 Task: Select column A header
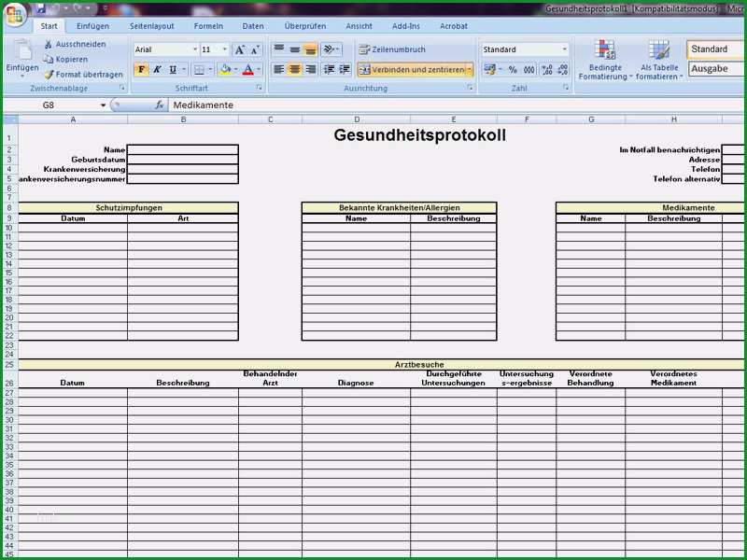[x=73, y=119]
